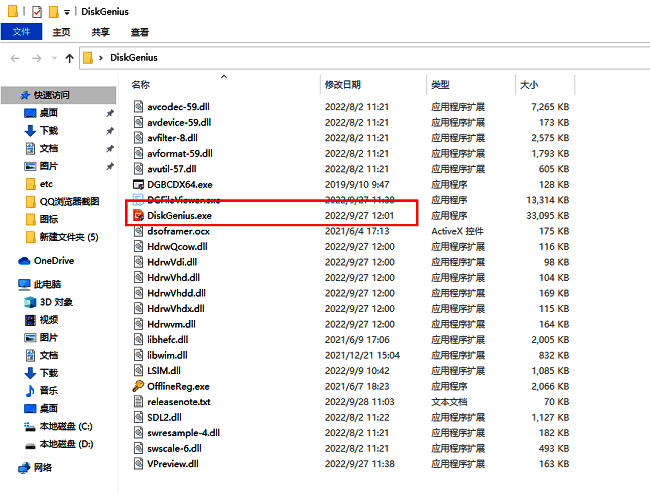Click the DiskGenius.exe application icon
Image resolution: width=650 pixels, height=493 pixels.
point(139,215)
